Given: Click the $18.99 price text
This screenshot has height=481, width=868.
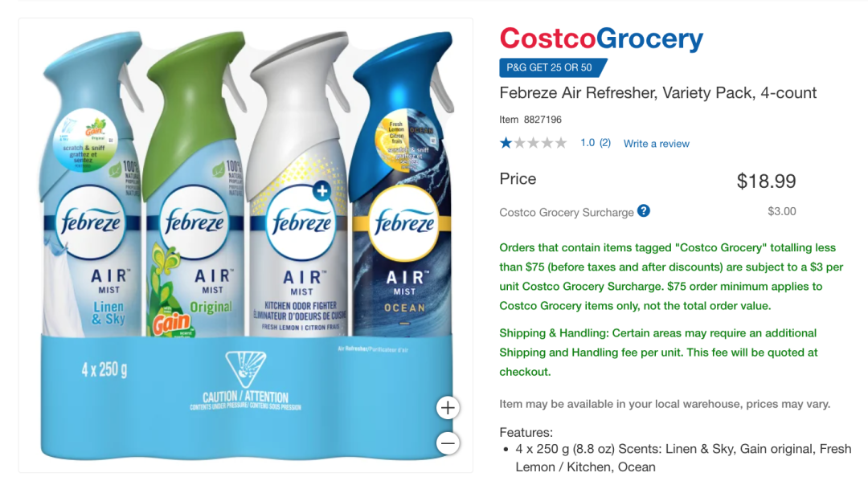Looking at the screenshot, I should (766, 181).
